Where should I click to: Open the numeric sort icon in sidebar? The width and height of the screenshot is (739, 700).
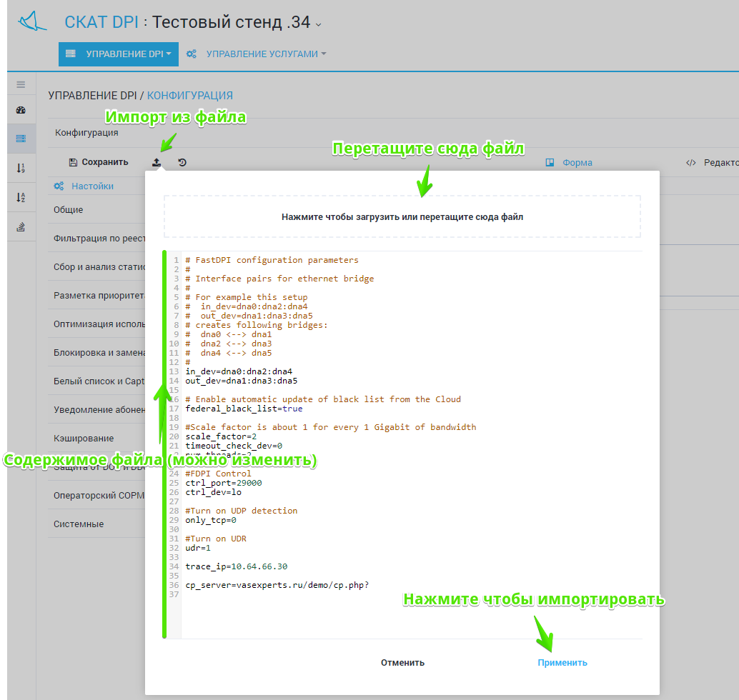(x=21, y=168)
